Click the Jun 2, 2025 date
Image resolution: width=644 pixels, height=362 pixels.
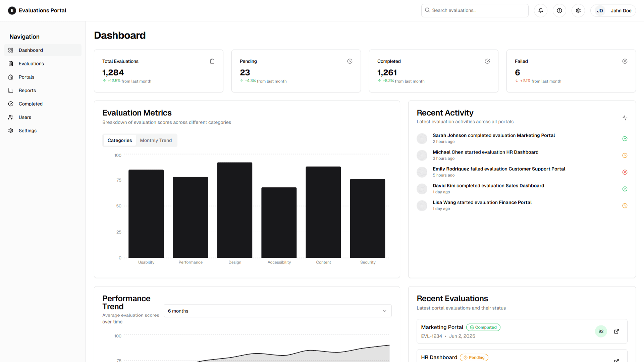coord(462,336)
